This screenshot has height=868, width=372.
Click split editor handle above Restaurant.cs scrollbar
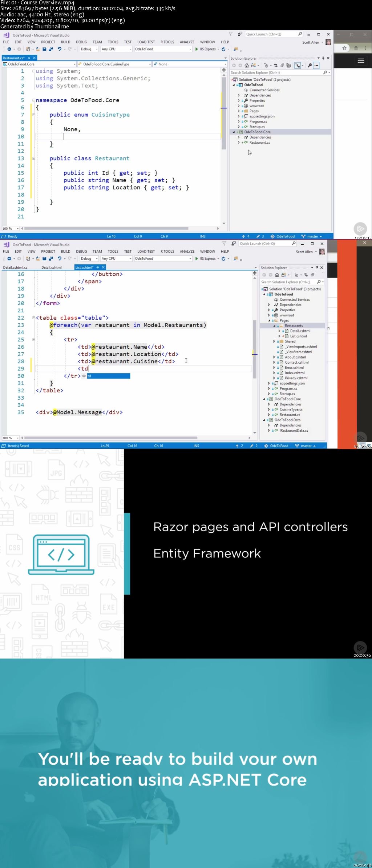(224, 70)
